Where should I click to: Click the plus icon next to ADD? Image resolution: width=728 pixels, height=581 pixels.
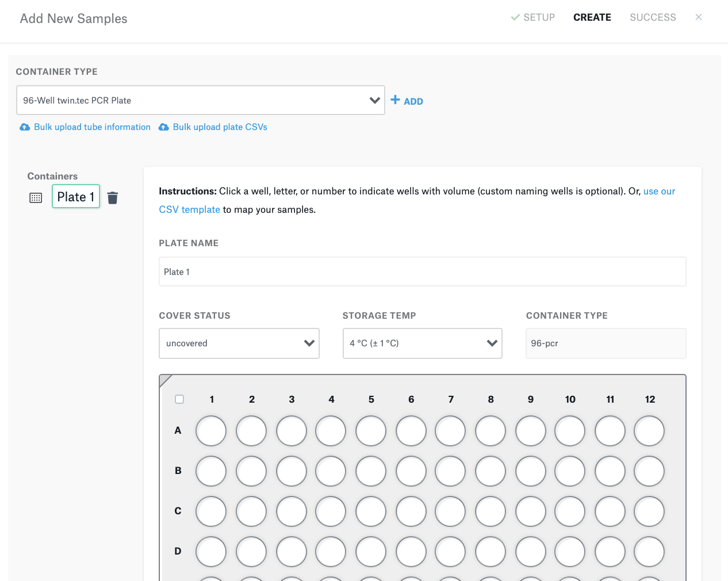[x=394, y=100]
